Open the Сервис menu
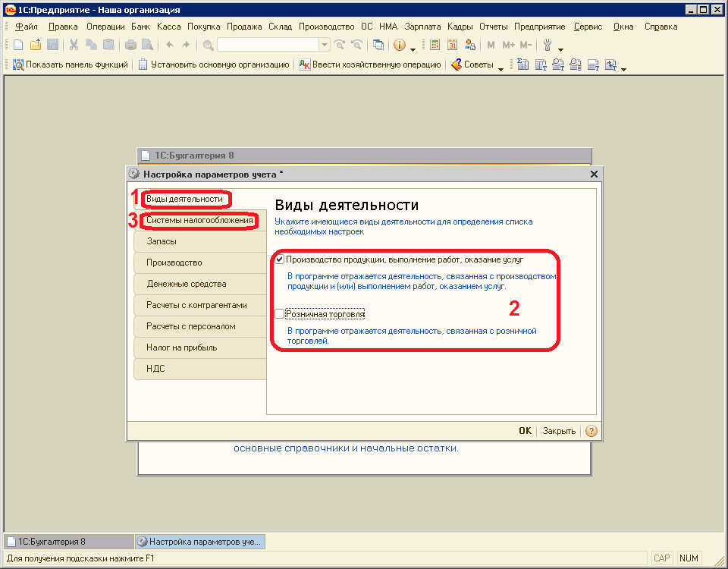The height and width of the screenshot is (569, 728). pyautogui.click(x=588, y=27)
